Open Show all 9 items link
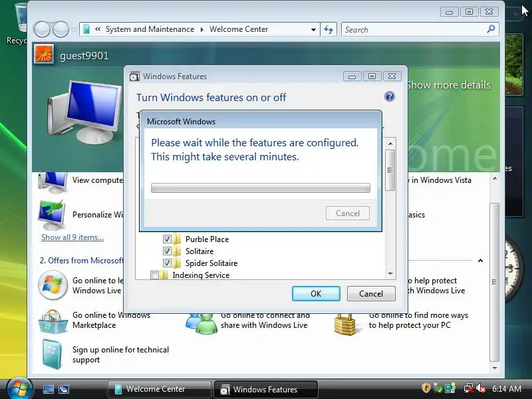532x399 pixels. pos(72,237)
